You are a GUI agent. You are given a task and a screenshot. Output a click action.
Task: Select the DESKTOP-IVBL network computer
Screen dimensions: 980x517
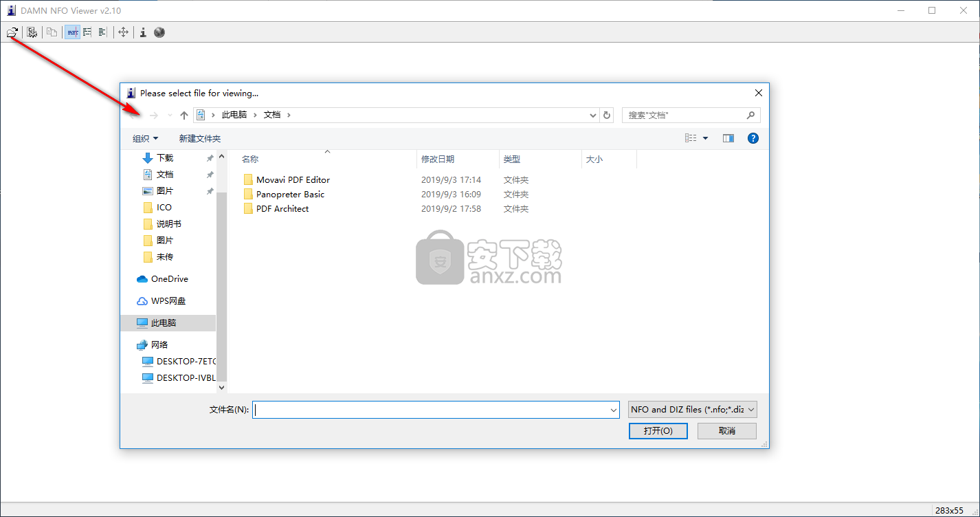pos(186,377)
